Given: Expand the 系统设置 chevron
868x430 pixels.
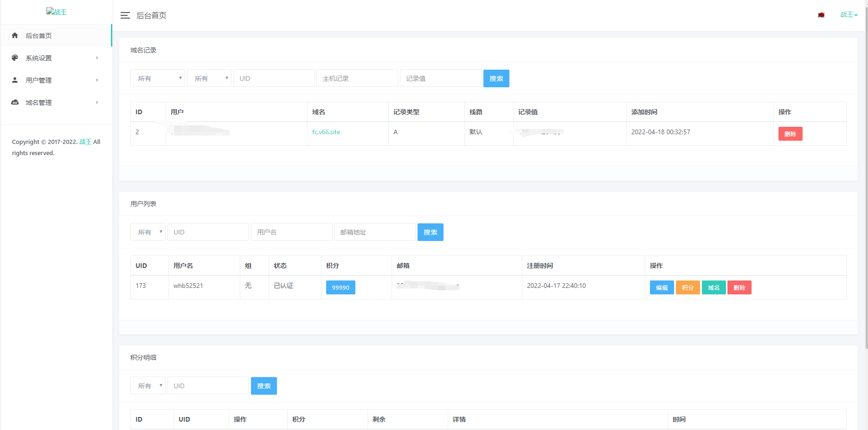Looking at the screenshot, I should [x=97, y=58].
